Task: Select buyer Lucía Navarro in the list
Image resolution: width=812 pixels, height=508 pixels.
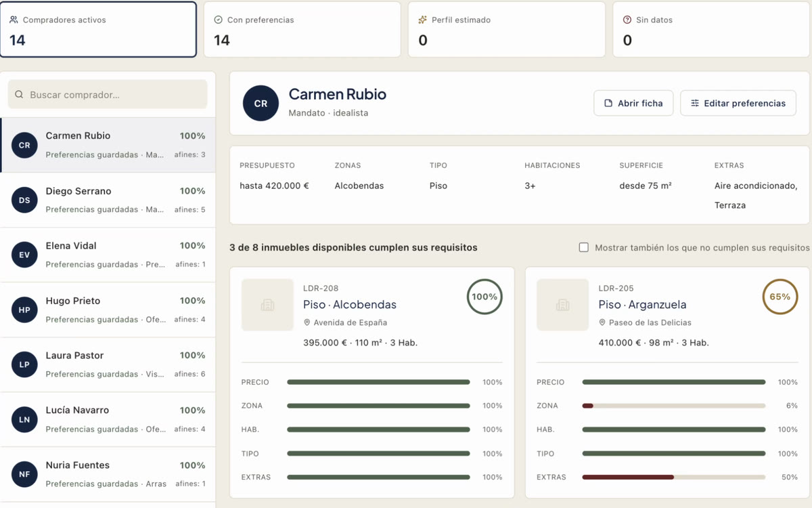Action: pyautogui.click(x=108, y=419)
